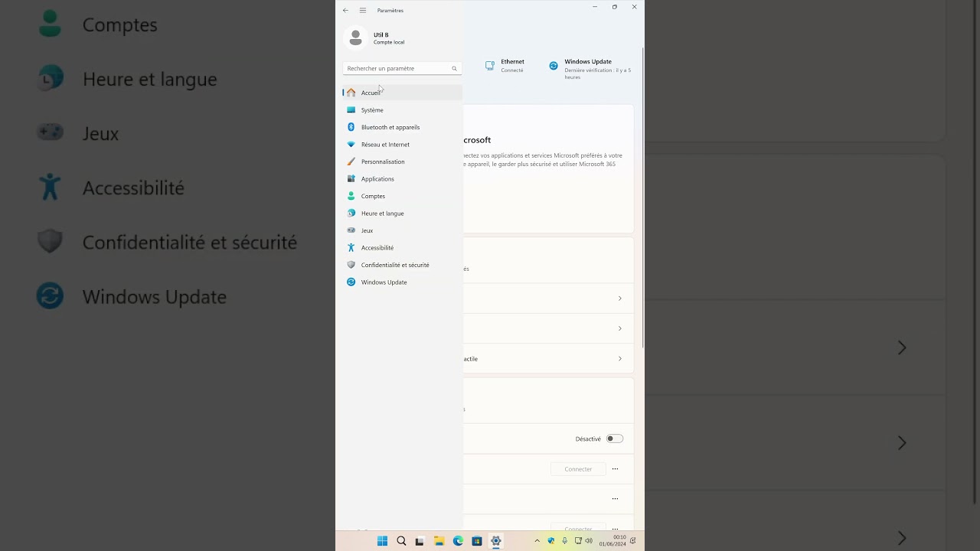The height and width of the screenshot is (551, 980).
Task: Select Applications in the sidebar
Action: pyautogui.click(x=402, y=179)
